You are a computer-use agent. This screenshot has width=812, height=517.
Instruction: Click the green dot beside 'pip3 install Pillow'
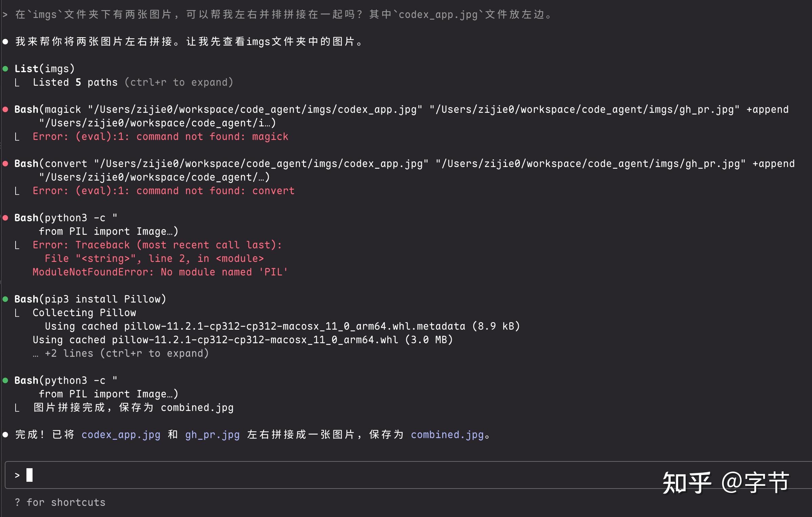[5, 299]
